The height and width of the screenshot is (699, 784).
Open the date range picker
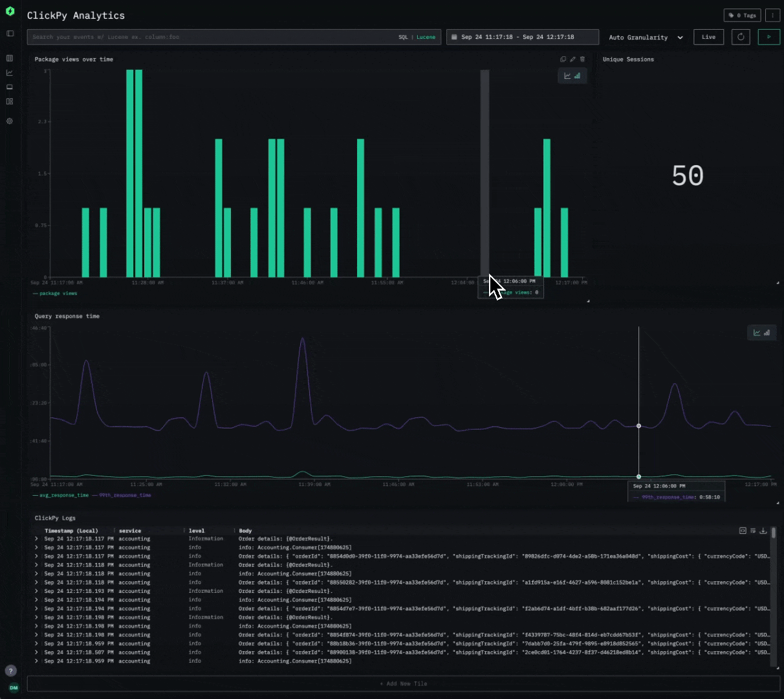(522, 37)
